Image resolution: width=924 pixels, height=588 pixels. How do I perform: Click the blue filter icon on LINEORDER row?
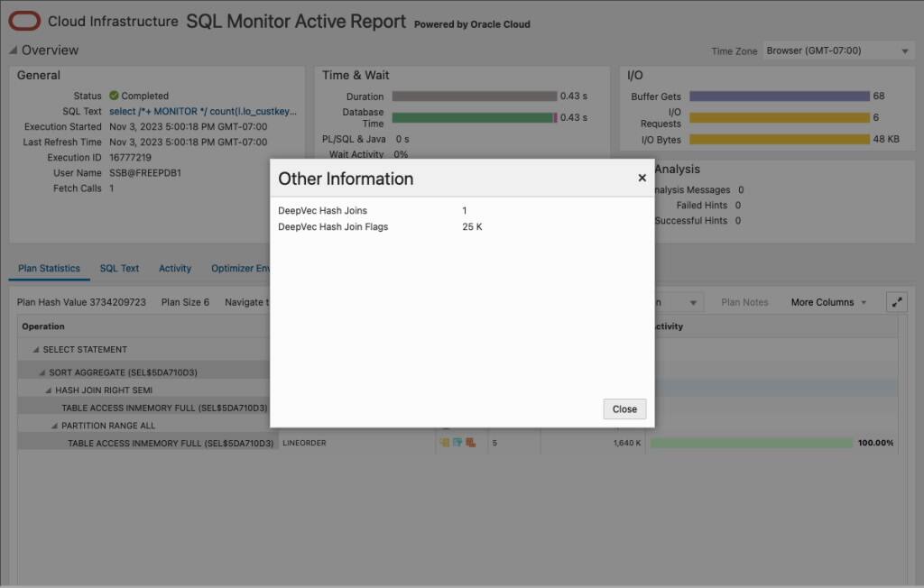point(457,442)
